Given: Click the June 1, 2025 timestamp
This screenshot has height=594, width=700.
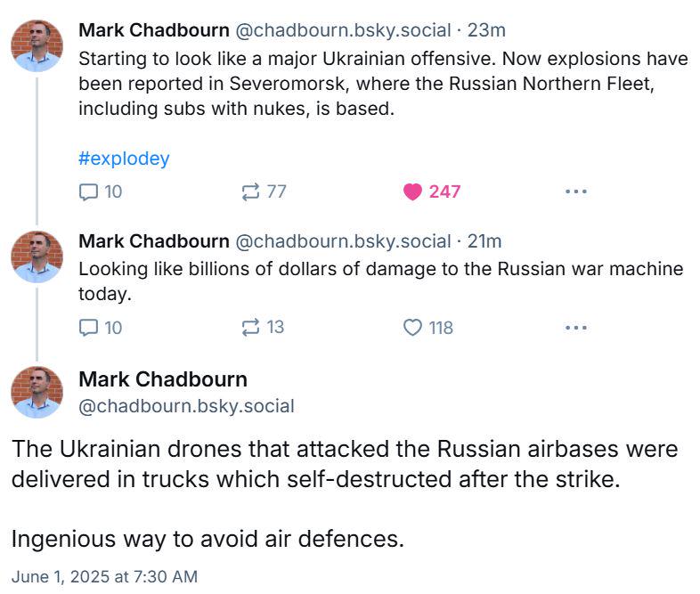Looking at the screenshot, I should (104, 577).
